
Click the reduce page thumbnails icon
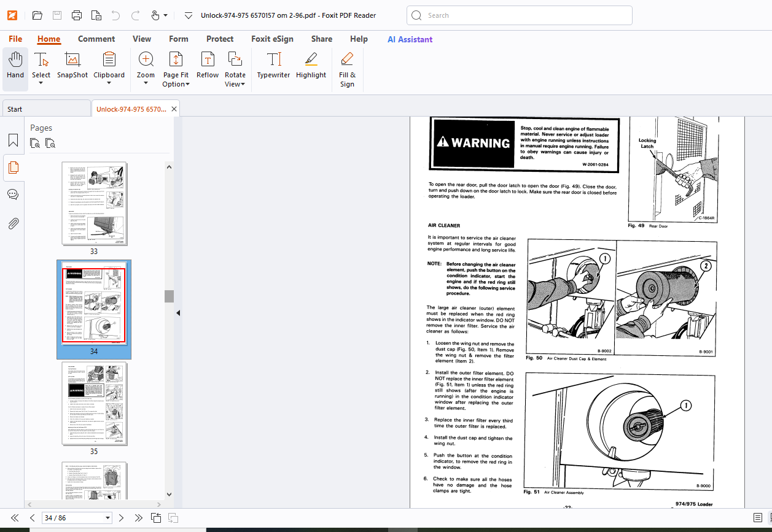point(50,144)
